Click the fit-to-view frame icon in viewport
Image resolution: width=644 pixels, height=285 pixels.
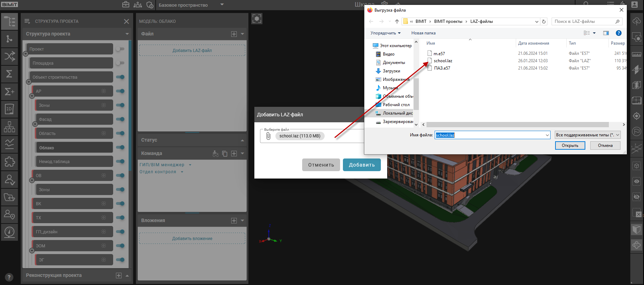pyautogui.click(x=257, y=19)
